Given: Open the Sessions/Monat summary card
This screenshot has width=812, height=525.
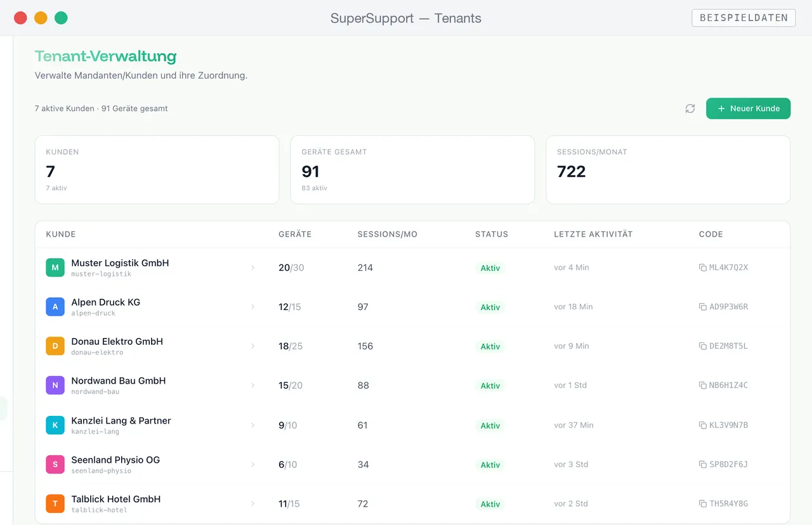Looking at the screenshot, I should point(668,169).
